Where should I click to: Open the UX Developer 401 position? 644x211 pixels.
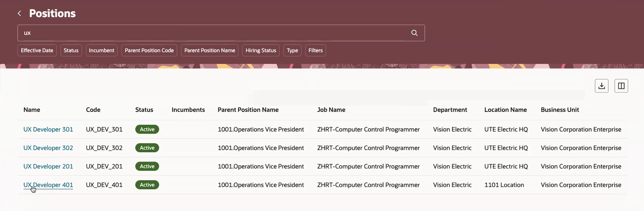coord(48,185)
